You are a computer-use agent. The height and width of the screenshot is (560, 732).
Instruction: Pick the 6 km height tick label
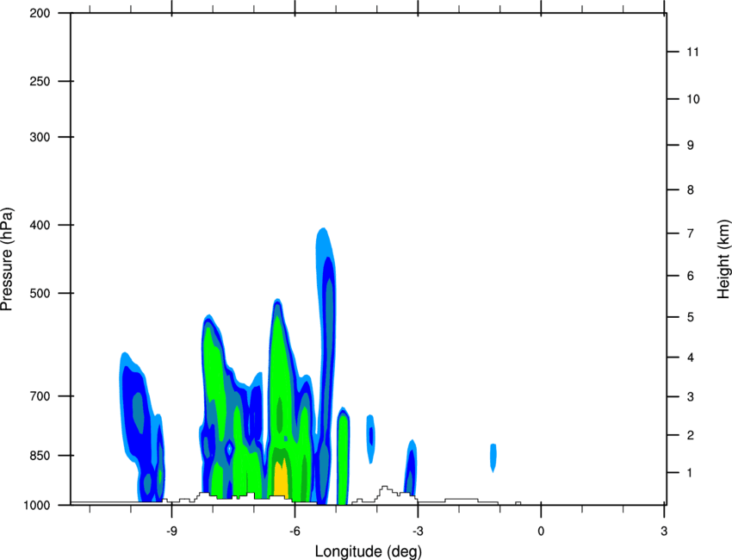coord(691,276)
